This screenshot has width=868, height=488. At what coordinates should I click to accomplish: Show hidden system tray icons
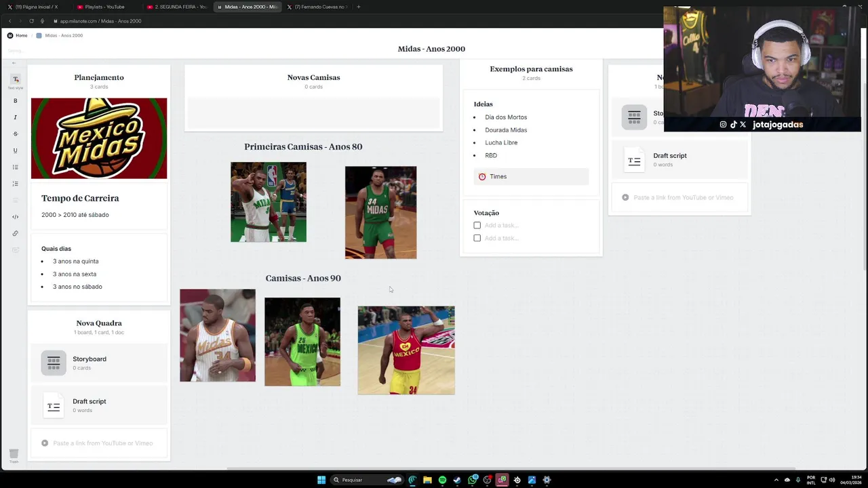point(776,480)
